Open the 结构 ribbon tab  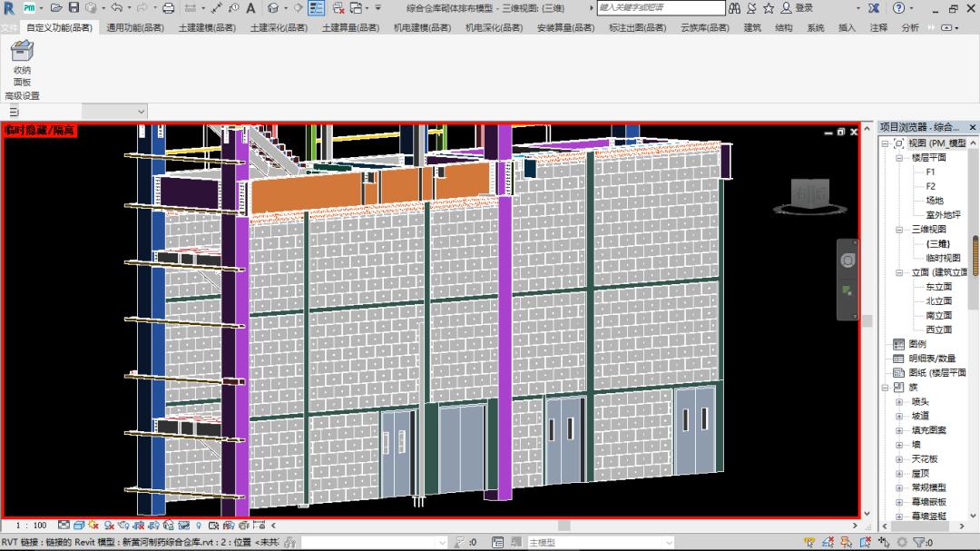(x=783, y=28)
